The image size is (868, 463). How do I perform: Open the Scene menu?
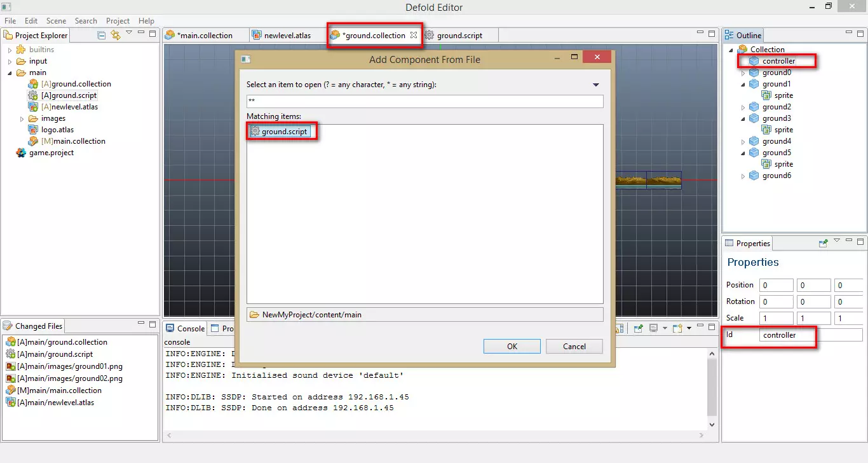(56, 20)
